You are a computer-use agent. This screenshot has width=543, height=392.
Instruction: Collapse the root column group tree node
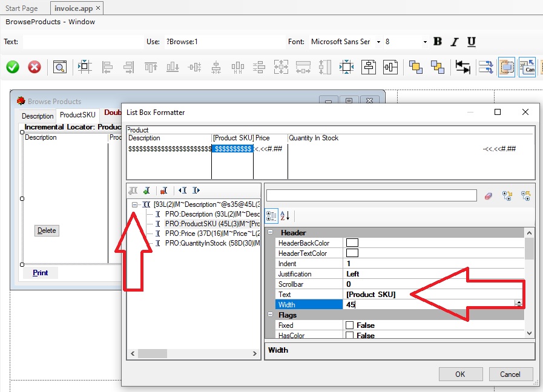pyautogui.click(x=135, y=205)
